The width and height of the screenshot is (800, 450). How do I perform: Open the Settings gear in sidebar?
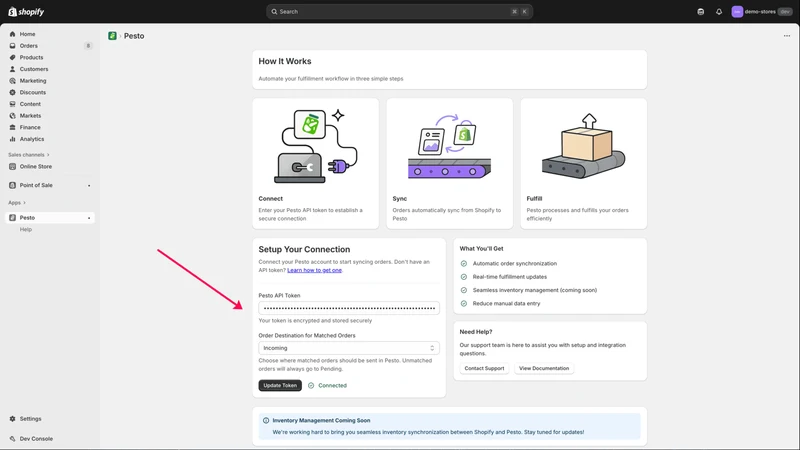[12, 418]
